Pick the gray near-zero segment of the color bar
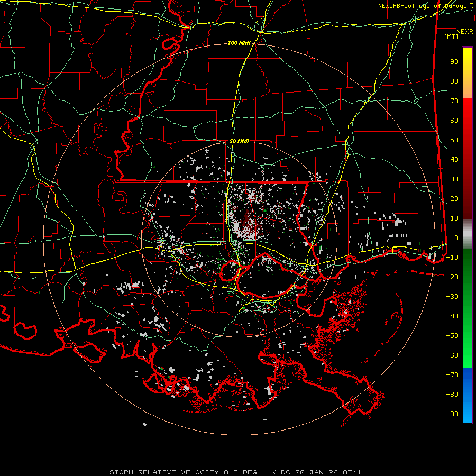This screenshot has width=476, height=476. click(x=467, y=234)
